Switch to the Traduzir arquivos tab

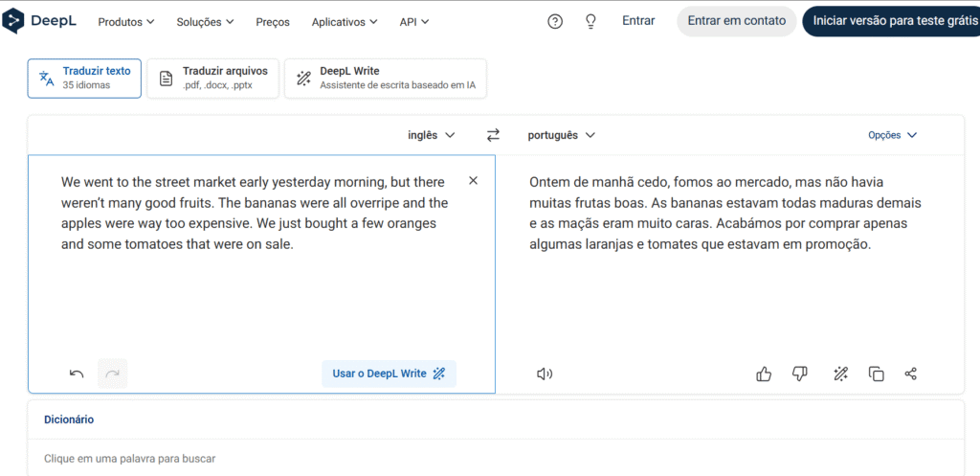pos(213,79)
